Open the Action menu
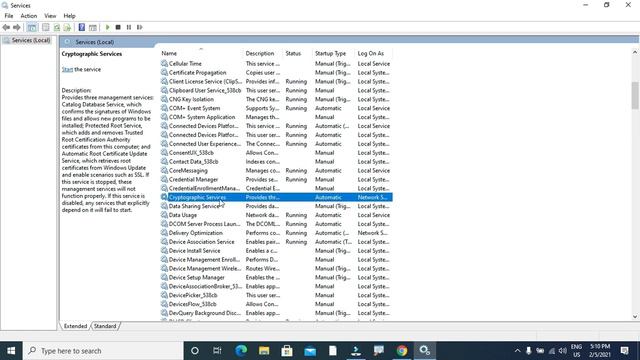This screenshot has width=640, height=360. (29, 16)
